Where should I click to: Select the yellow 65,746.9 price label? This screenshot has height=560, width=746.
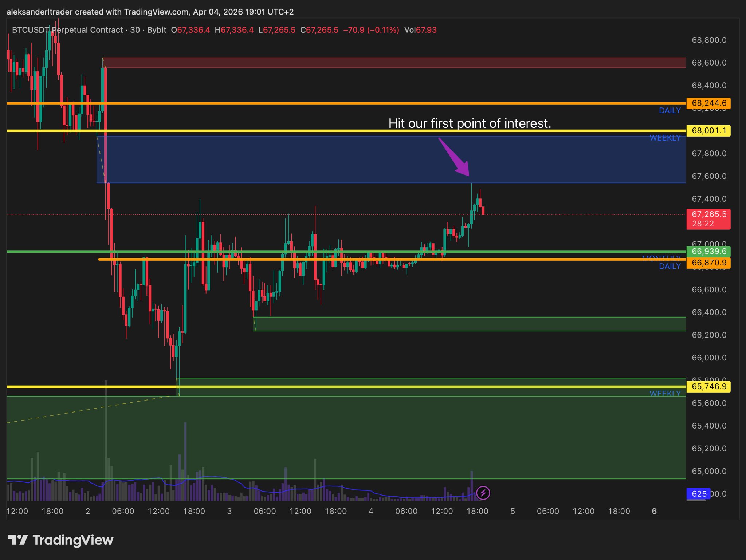(x=708, y=386)
